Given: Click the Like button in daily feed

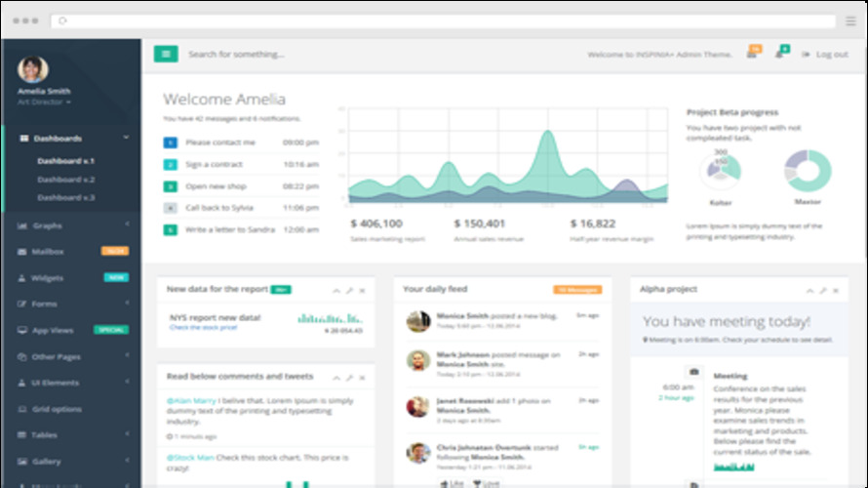Looking at the screenshot, I should tap(452, 483).
